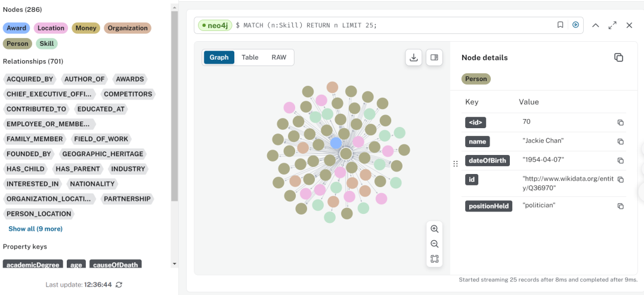Switch to RAW view tab
The height and width of the screenshot is (295, 644).
click(278, 57)
